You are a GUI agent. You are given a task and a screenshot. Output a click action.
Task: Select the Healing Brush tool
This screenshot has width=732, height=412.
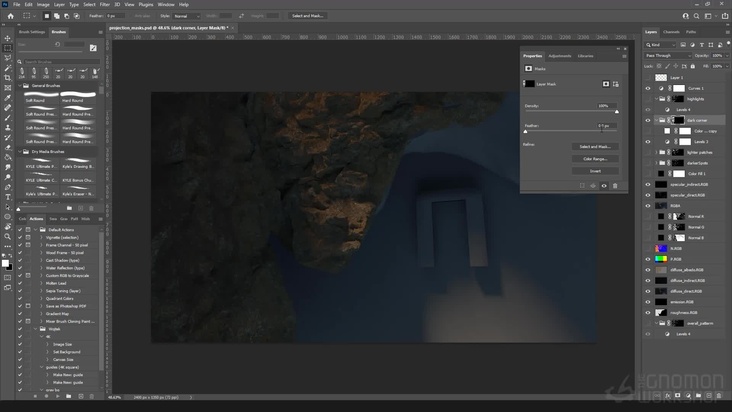click(x=7, y=107)
